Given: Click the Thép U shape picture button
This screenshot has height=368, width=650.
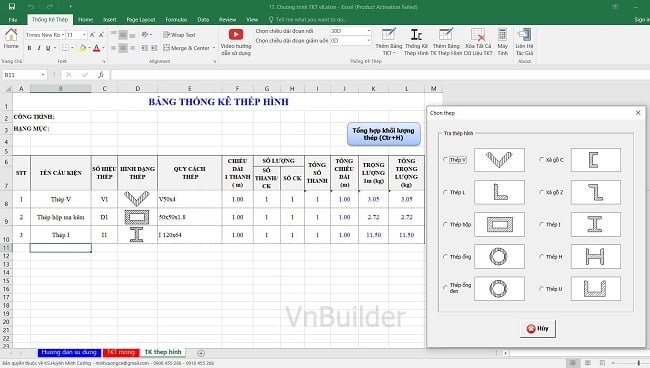Looking at the screenshot, I should click(596, 288).
